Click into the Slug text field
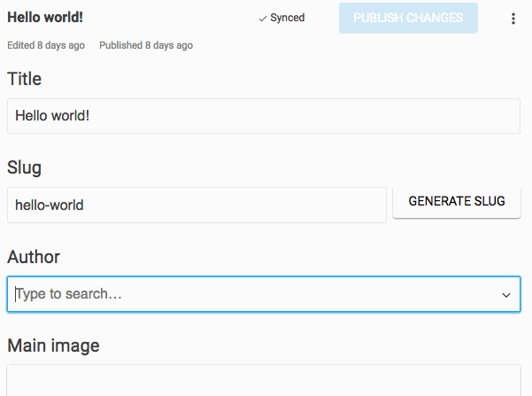 click(x=197, y=205)
